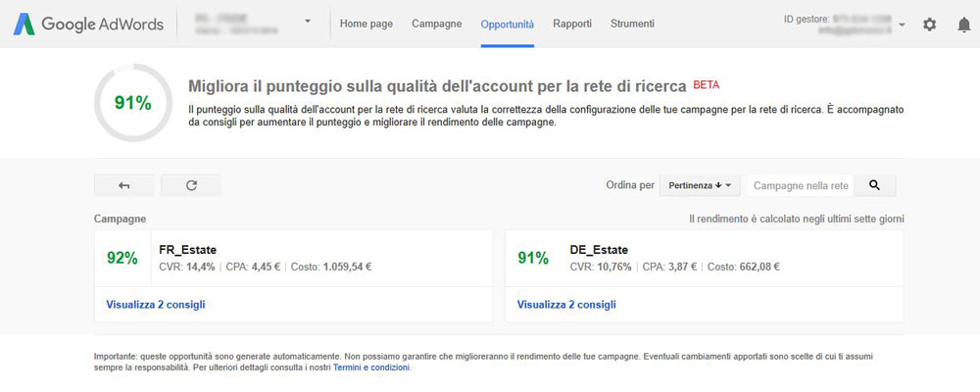Open the settings gear icon
Viewport: 980px width, 392px height.
pos(929,24)
